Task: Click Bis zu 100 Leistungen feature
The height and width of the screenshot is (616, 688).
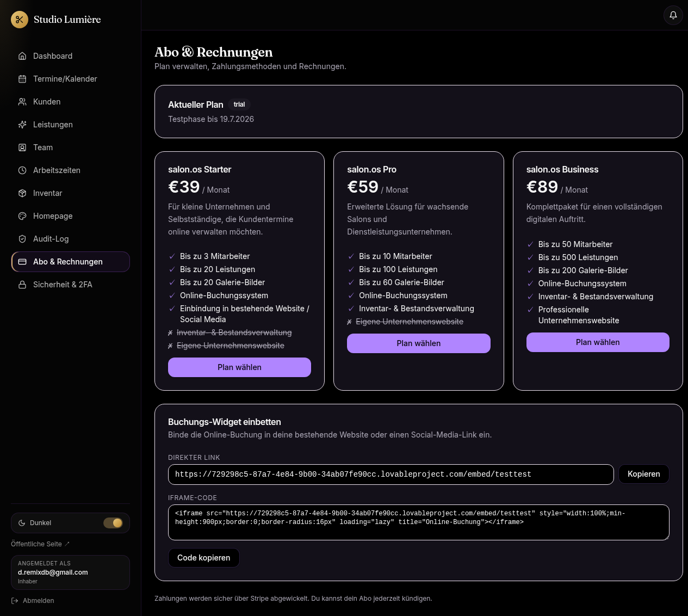Action: coord(398,269)
